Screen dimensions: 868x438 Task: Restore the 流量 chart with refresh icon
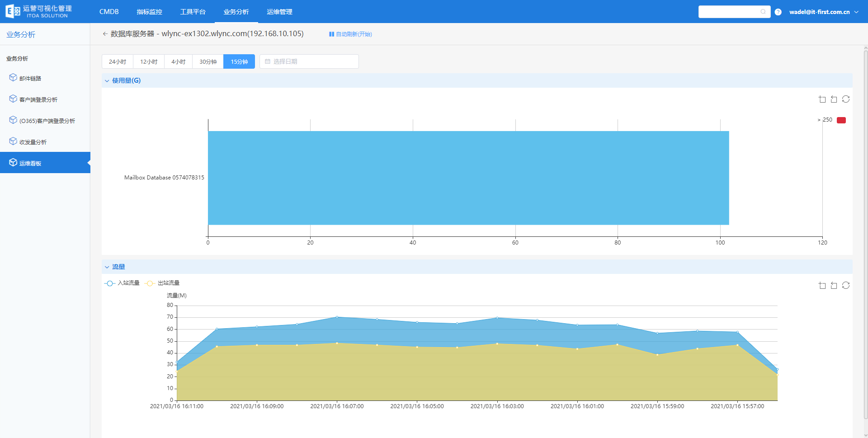click(x=846, y=286)
